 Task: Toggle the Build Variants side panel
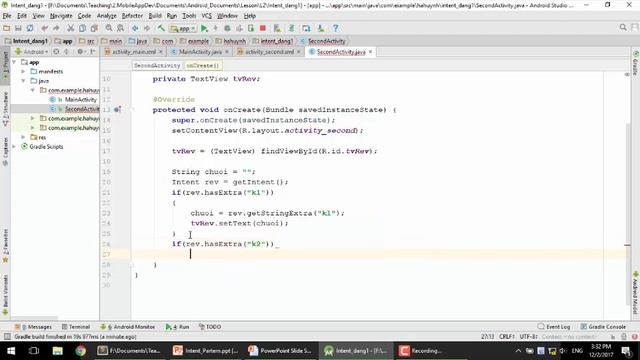point(5,295)
